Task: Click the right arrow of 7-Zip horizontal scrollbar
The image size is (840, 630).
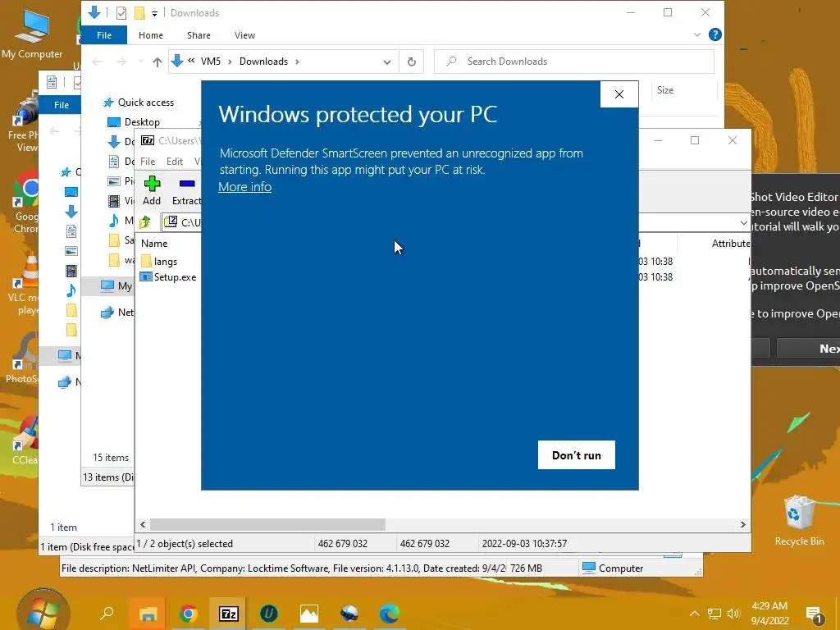Action: (x=742, y=524)
